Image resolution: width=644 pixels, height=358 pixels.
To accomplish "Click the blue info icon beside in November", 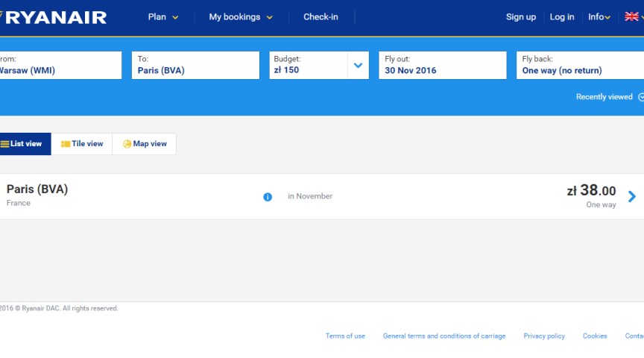I will (x=268, y=197).
